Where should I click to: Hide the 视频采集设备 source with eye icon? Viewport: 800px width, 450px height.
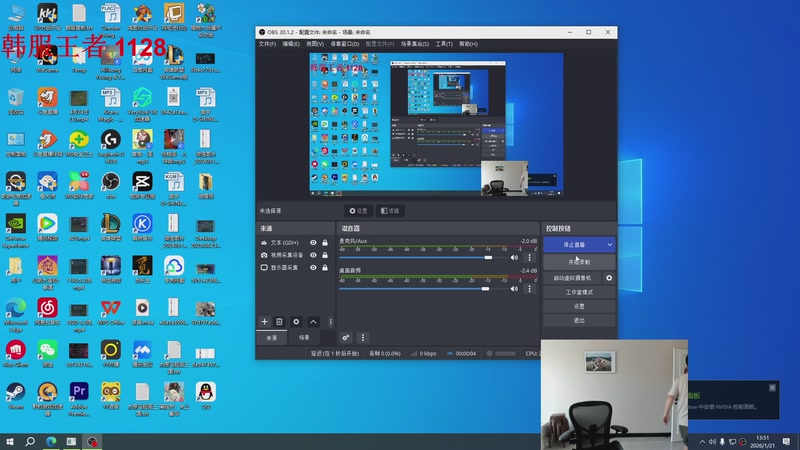(x=313, y=255)
